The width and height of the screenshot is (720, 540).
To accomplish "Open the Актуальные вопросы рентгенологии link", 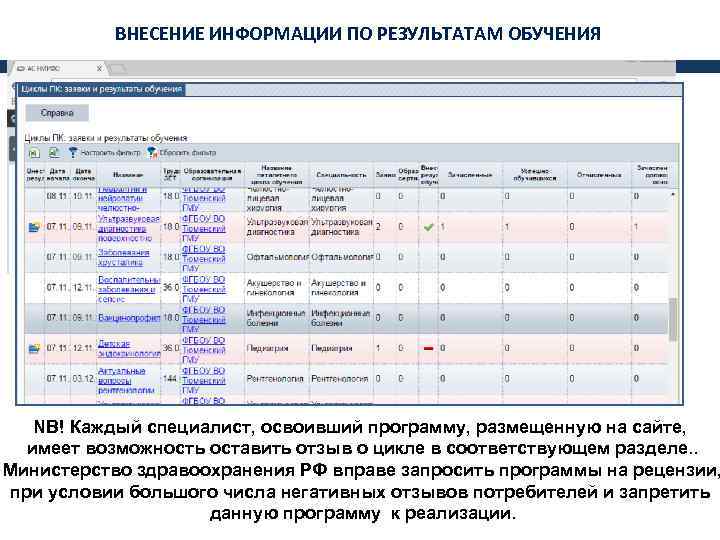I will [126, 381].
